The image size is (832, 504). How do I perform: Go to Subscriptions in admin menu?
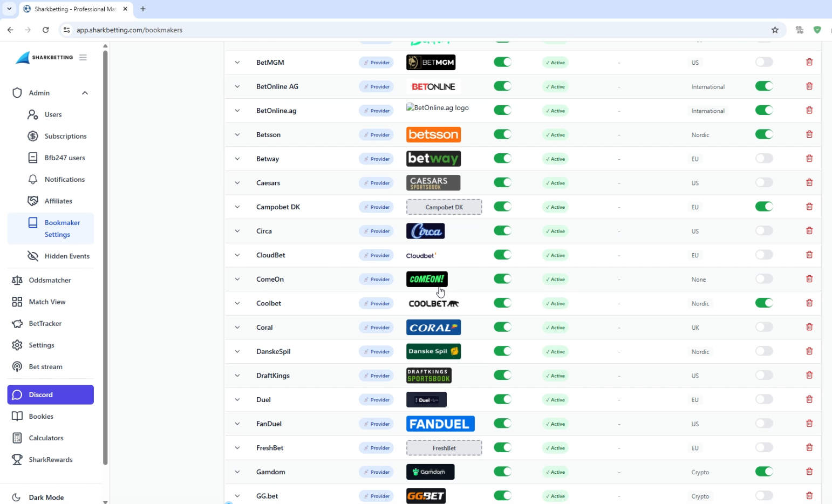coord(65,136)
